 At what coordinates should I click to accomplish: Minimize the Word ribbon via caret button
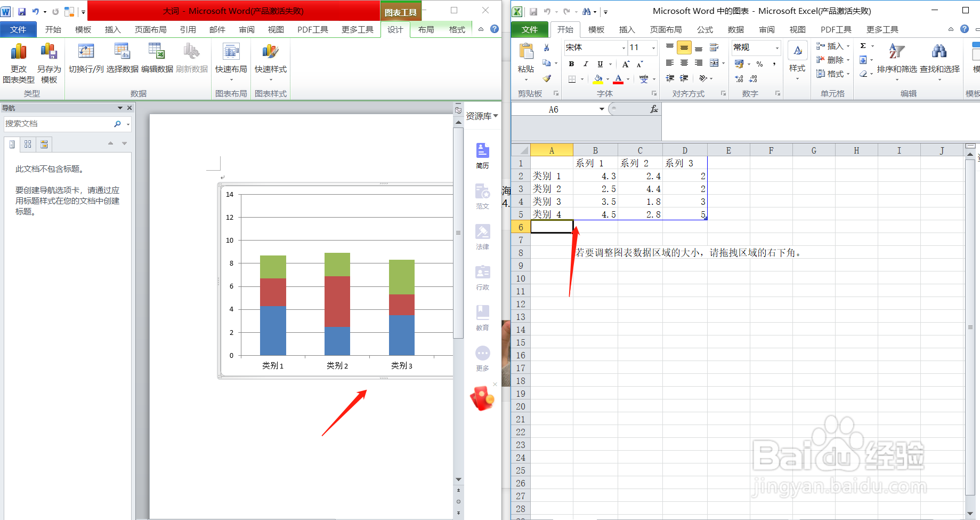pos(481,29)
